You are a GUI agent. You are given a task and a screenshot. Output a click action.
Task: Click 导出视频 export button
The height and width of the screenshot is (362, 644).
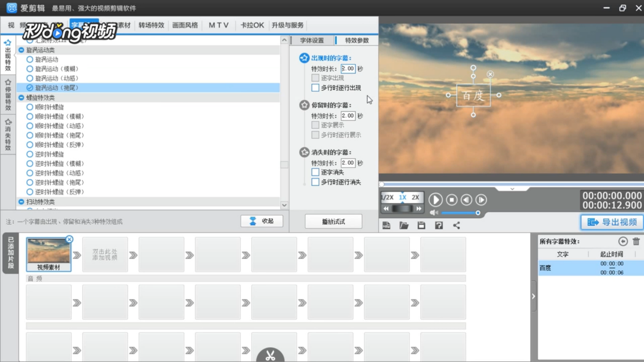click(612, 222)
